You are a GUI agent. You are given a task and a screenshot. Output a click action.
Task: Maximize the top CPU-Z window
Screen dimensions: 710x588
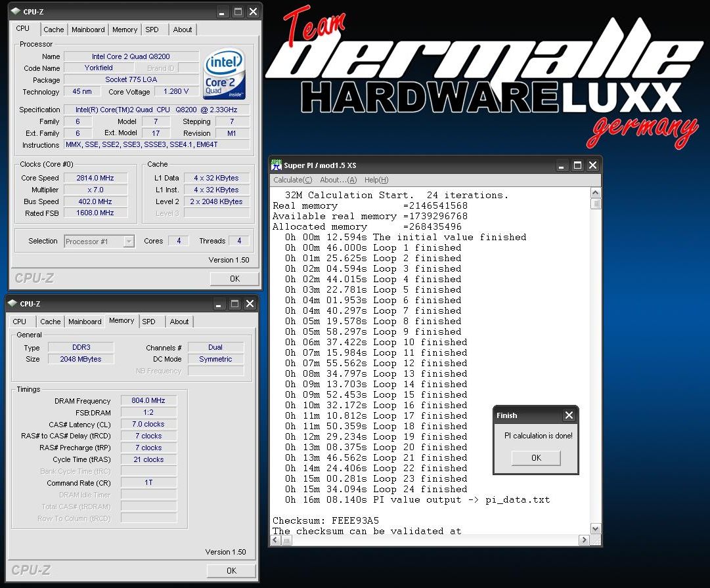(x=238, y=12)
